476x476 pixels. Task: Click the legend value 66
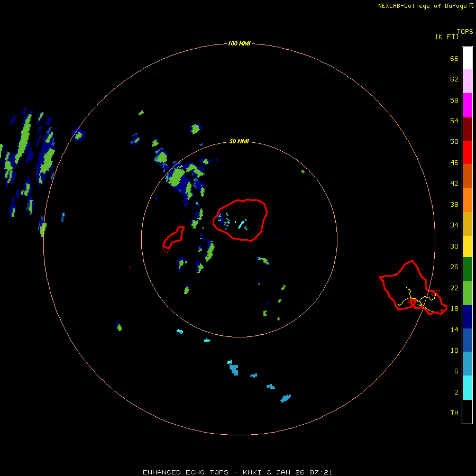(x=454, y=59)
